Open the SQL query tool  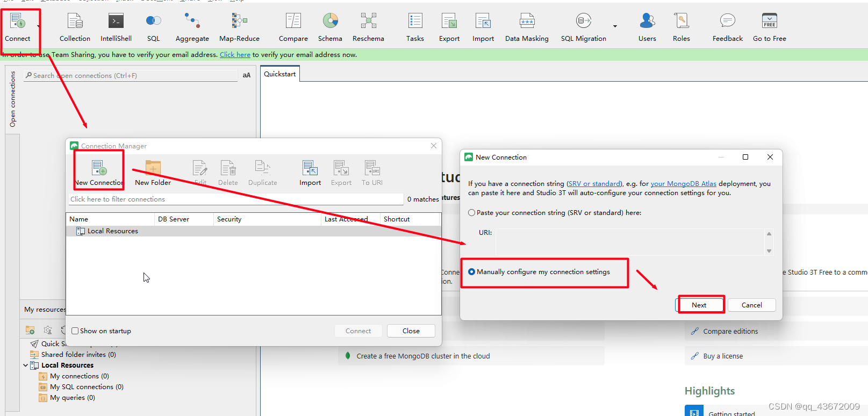154,28
